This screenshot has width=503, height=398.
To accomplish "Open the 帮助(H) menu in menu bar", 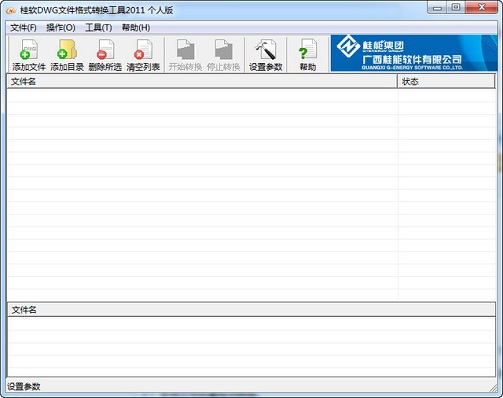I will coord(136,28).
